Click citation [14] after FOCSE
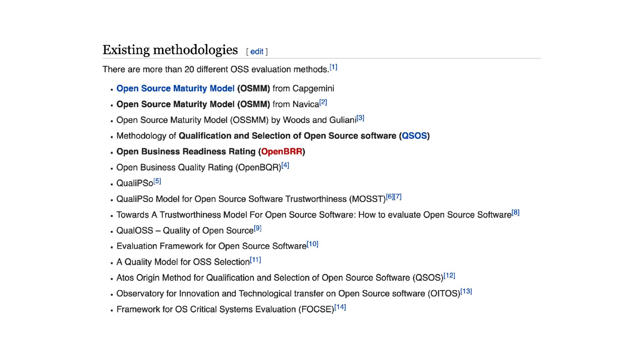The image size is (644, 362). [x=340, y=307]
